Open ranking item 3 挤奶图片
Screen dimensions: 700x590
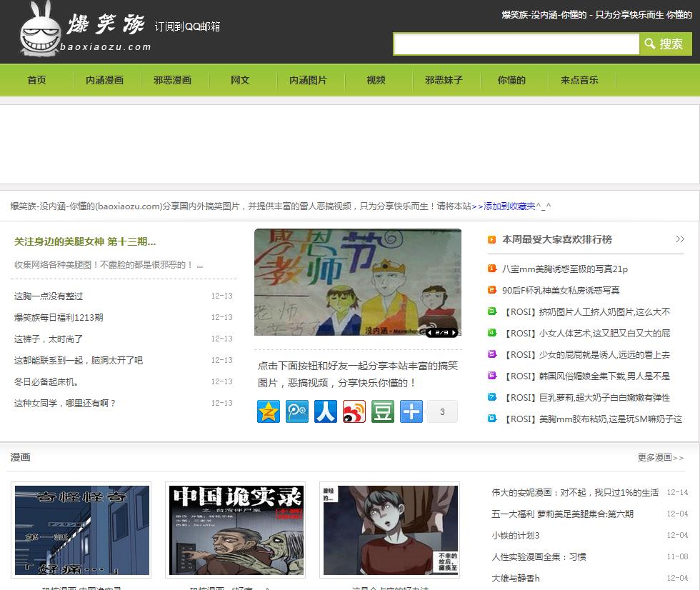(586, 312)
